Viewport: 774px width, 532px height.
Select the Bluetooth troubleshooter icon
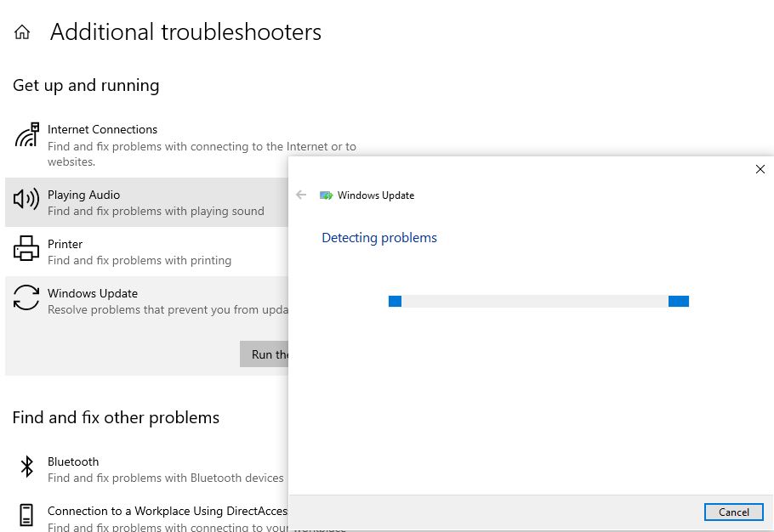[x=26, y=468]
